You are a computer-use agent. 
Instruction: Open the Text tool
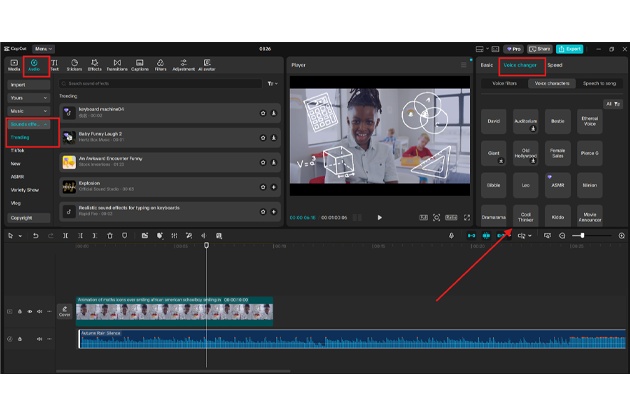[x=55, y=65]
